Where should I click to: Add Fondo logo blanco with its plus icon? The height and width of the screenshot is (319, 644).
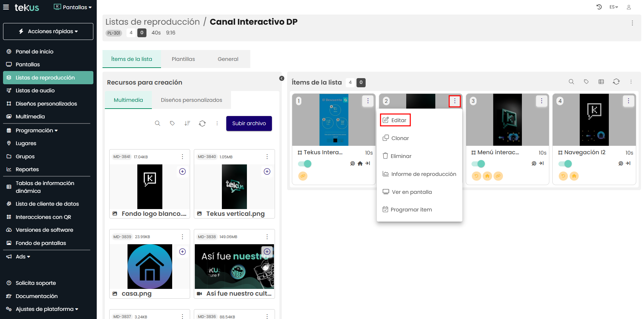pos(182,172)
